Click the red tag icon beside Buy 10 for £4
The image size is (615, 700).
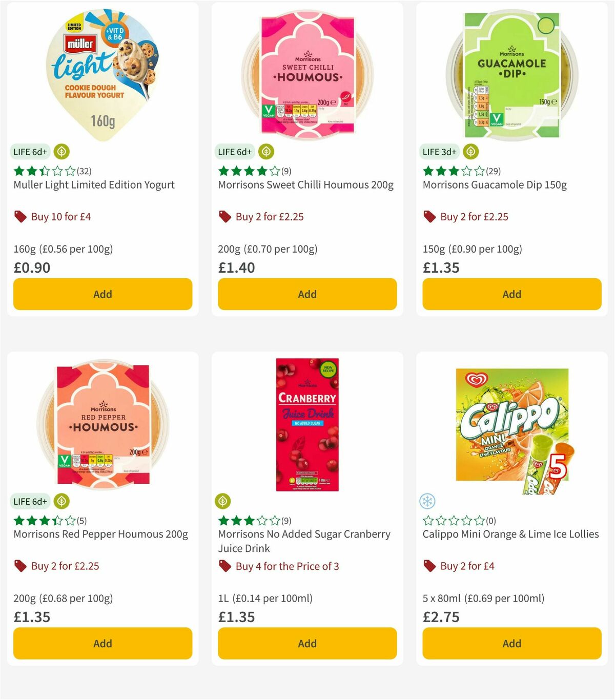click(19, 216)
